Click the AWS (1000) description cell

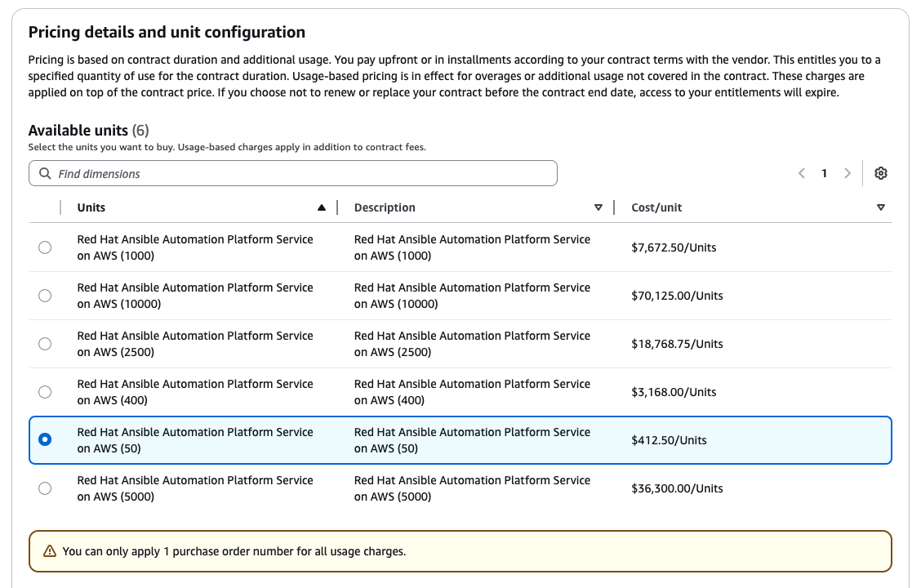tap(472, 247)
